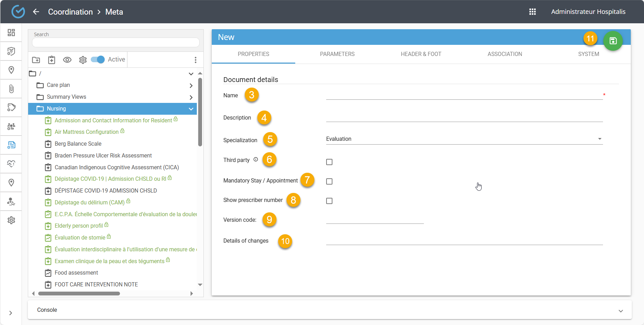The height and width of the screenshot is (325, 644).
Task: Expand the Care plan folder
Action: pos(191,86)
